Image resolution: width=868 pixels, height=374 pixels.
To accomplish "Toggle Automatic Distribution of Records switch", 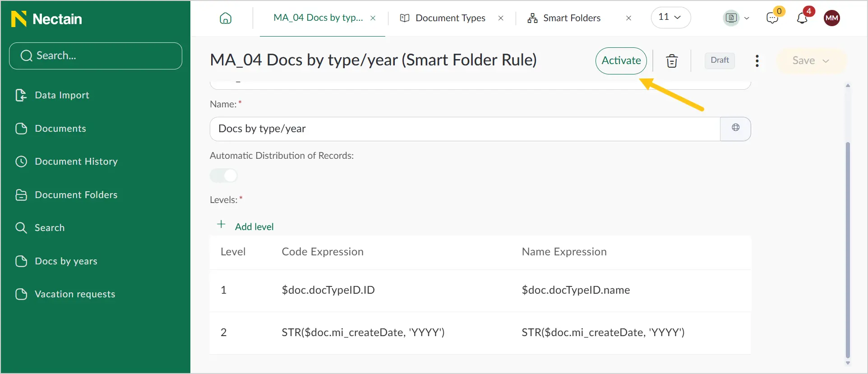I will coord(224,175).
